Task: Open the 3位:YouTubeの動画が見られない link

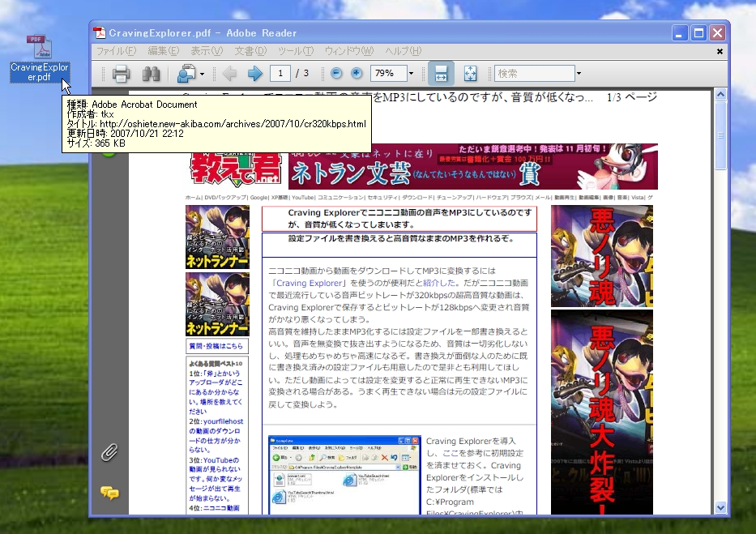Action: [216, 479]
